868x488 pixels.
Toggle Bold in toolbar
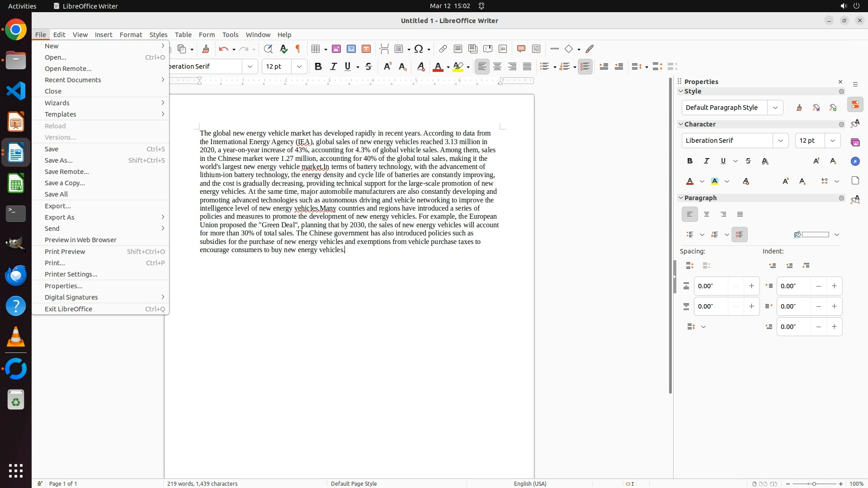pyautogui.click(x=318, y=66)
